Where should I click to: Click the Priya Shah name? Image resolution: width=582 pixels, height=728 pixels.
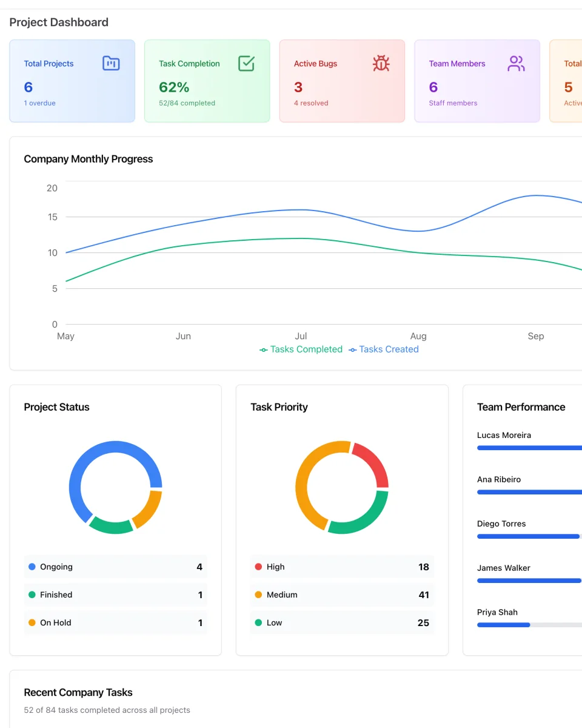click(x=498, y=612)
